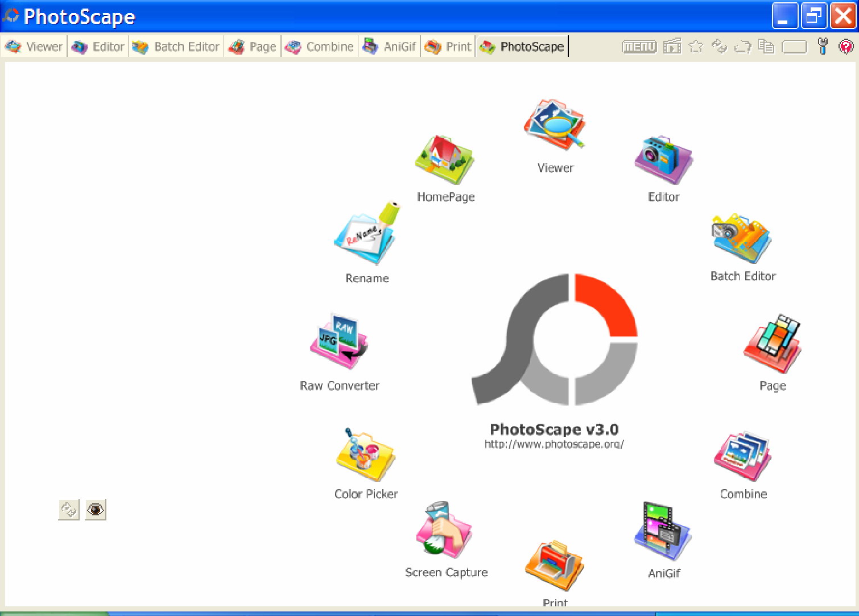Image resolution: width=859 pixels, height=616 pixels.
Task: Open the Print printer icon
Action: click(x=555, y=565)
